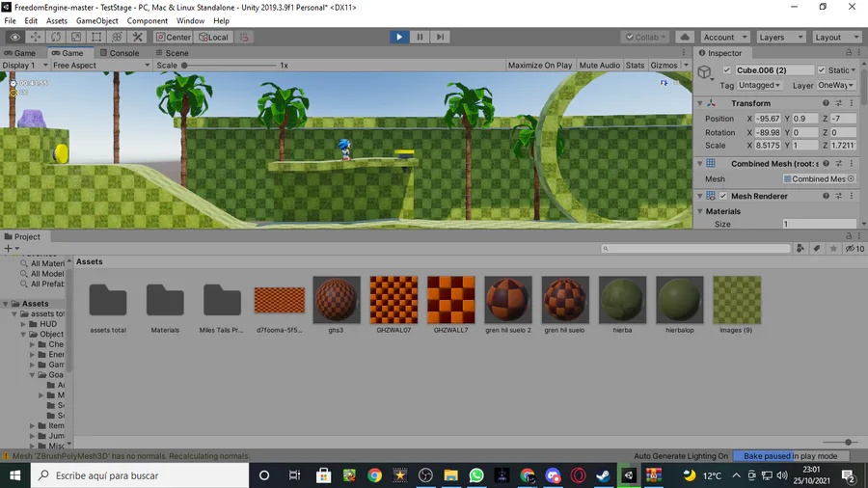Image resolution: width=868 pixels, height=488 pixels.
Task: Click Favorites star in Project search
Action: (833, 249)
